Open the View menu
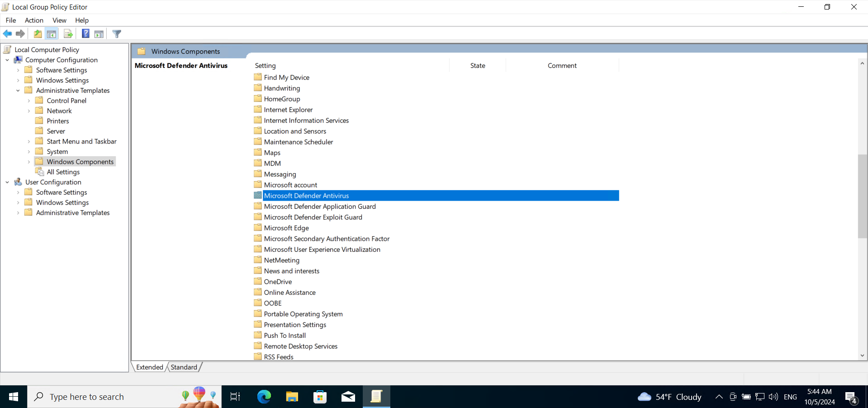The image size is (868, 408). [59, 20]
